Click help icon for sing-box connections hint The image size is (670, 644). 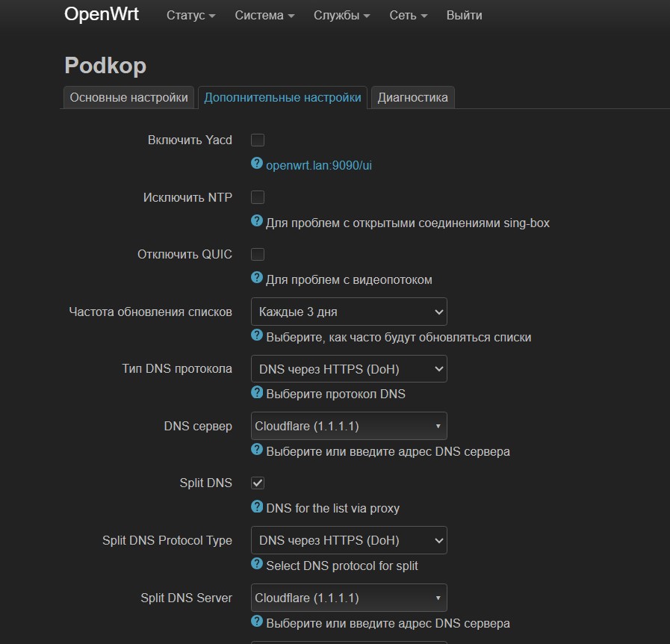[x=257, y=221]
